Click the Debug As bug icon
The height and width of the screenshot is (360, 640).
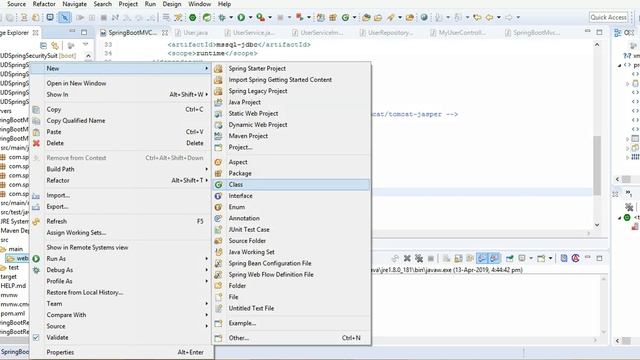pyautogui.click(x=36, y=270)
